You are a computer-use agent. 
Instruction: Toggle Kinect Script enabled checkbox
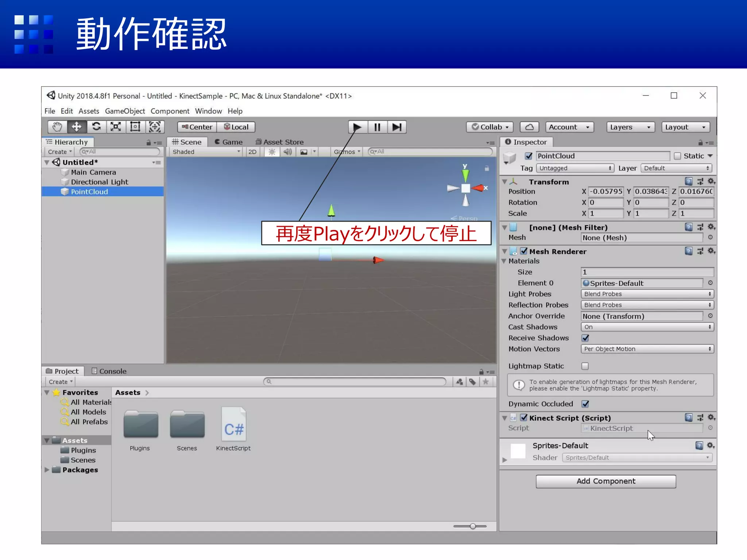coord(524,418)
